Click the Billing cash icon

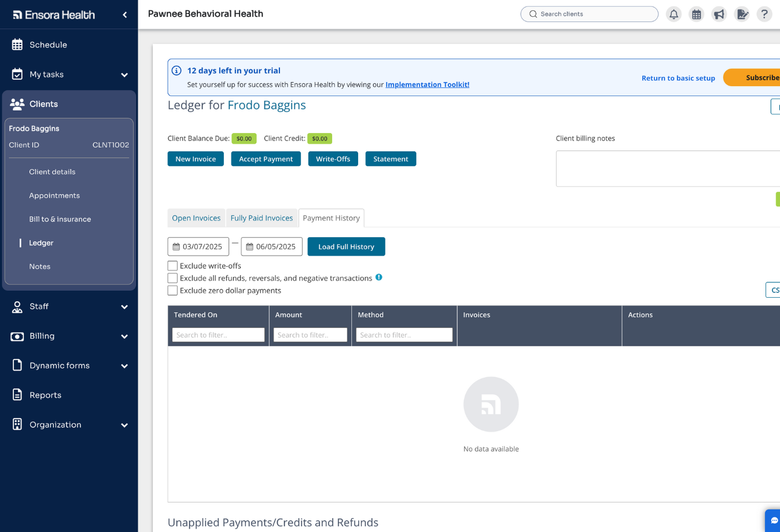(x=17, y=336)
